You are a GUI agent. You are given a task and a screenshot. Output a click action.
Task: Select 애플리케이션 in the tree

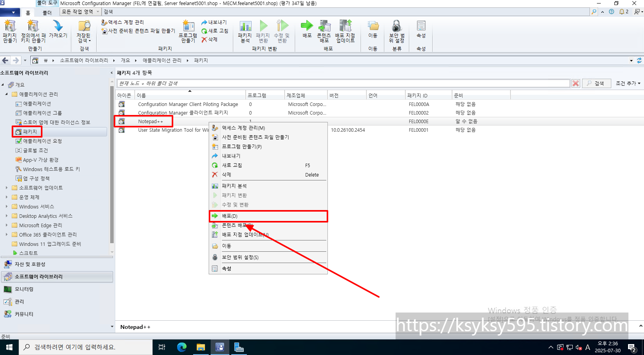click(x=37, y=104)
